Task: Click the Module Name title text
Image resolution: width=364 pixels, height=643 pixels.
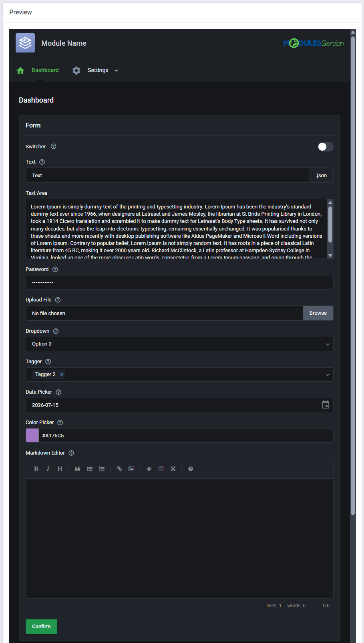Action: click(x=64, y=43)
